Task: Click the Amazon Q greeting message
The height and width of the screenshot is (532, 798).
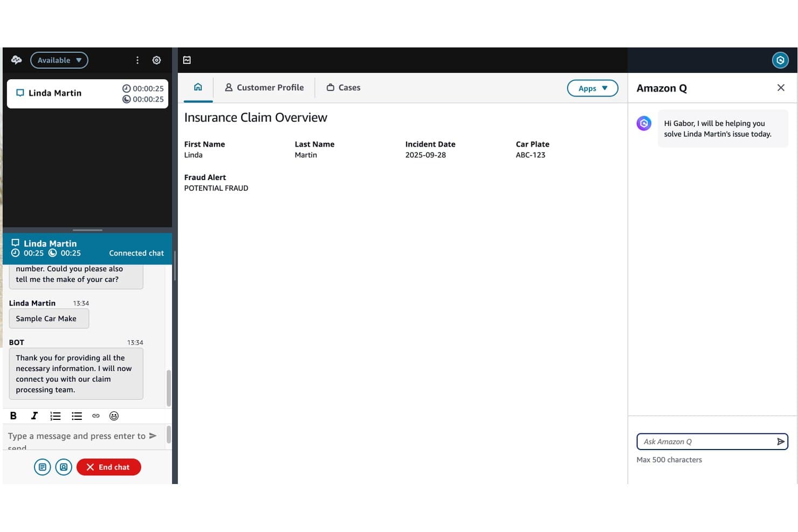Action: [723, 129]
